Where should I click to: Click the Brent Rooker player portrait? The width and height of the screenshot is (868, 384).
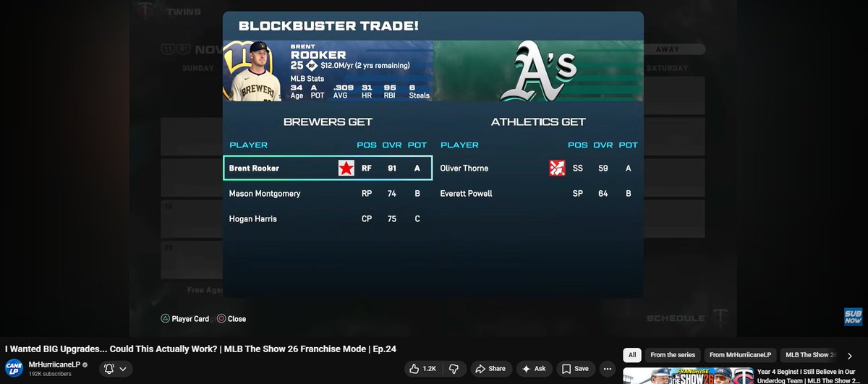pos(255,72)
